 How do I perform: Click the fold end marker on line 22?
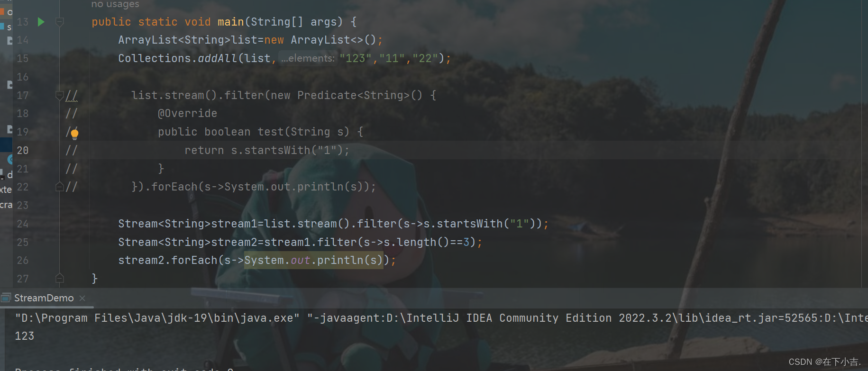[60, 187]
